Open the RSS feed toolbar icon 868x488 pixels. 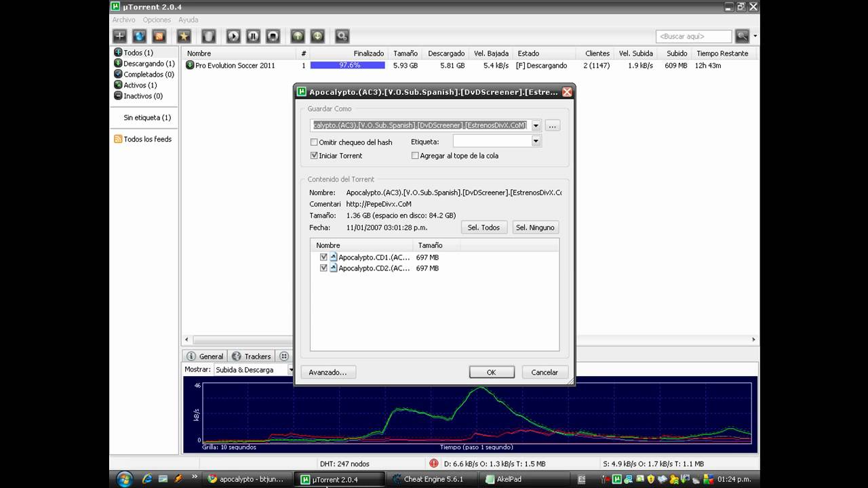tap(159, 36)
